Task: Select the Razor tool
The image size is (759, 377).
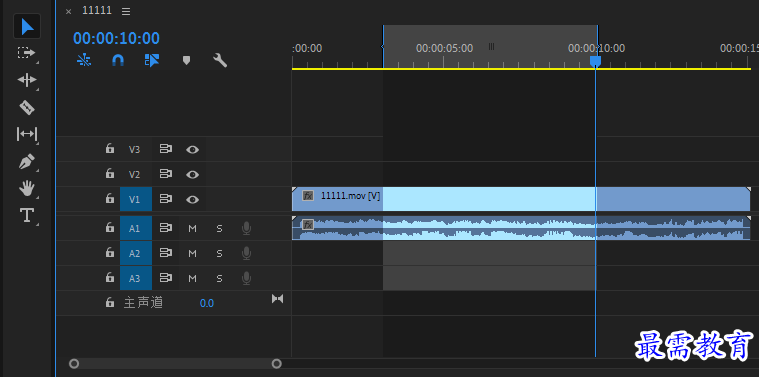Action: 27,107
